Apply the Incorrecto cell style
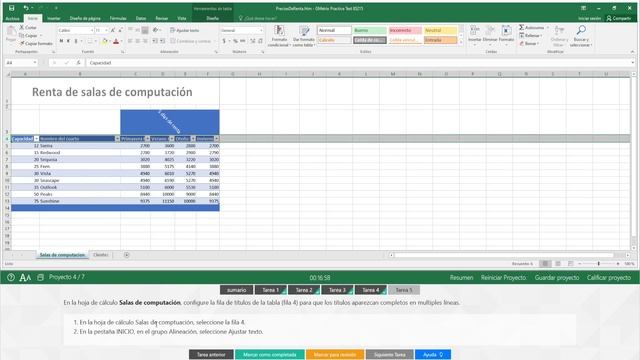Viewport: 640px width, 360px height. [x=405, y=30]
